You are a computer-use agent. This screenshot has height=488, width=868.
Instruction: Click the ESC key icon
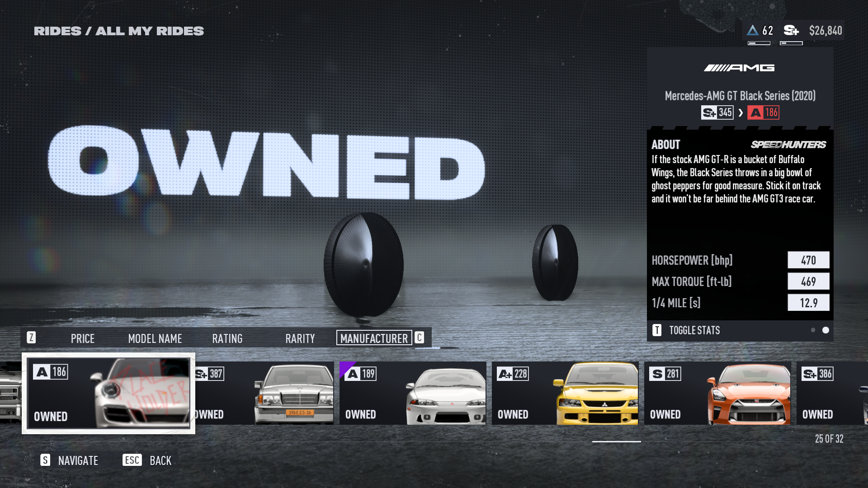pos(132,460)
